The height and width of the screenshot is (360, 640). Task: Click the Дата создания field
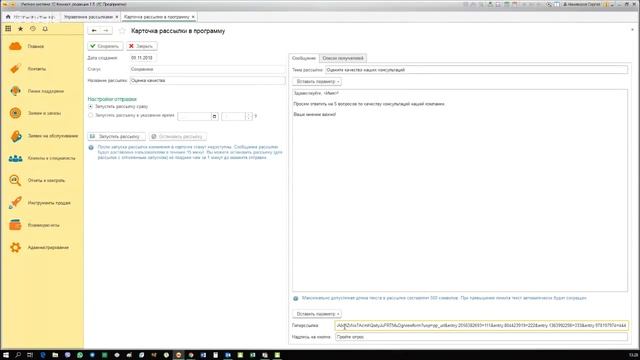pos(143,58)
